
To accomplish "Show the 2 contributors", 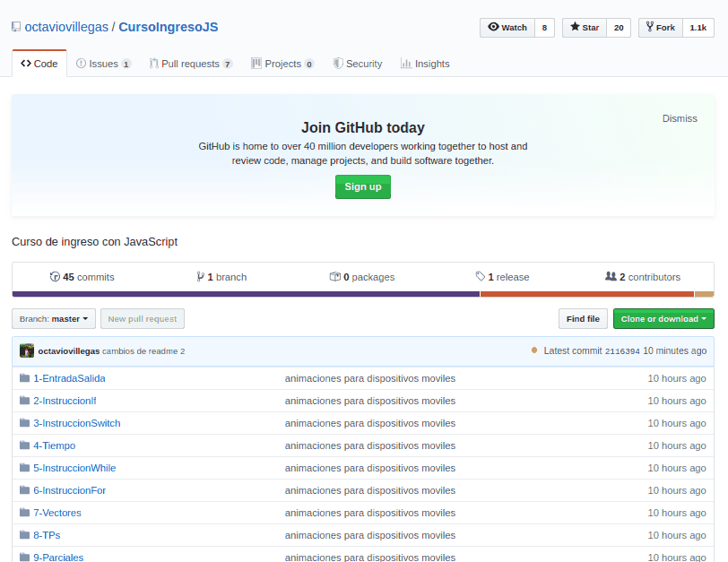I will tap(643, 277).
